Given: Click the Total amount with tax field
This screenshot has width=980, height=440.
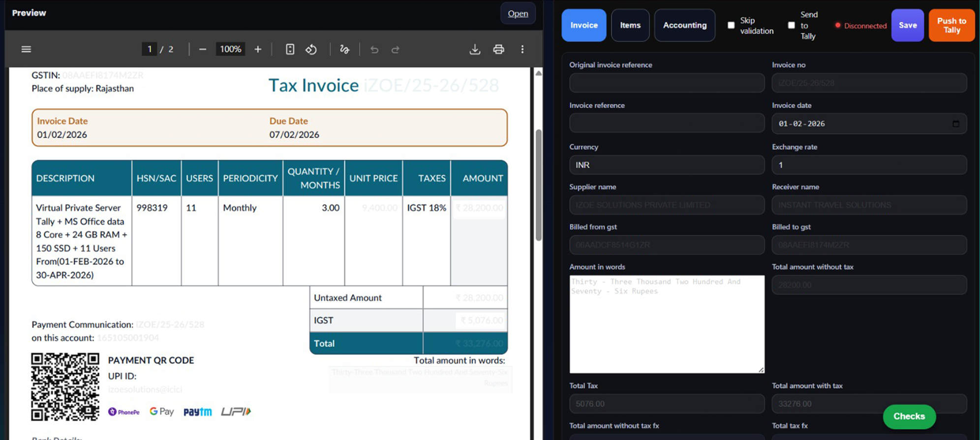Looking at the screenshot, I should click(869, 404).
